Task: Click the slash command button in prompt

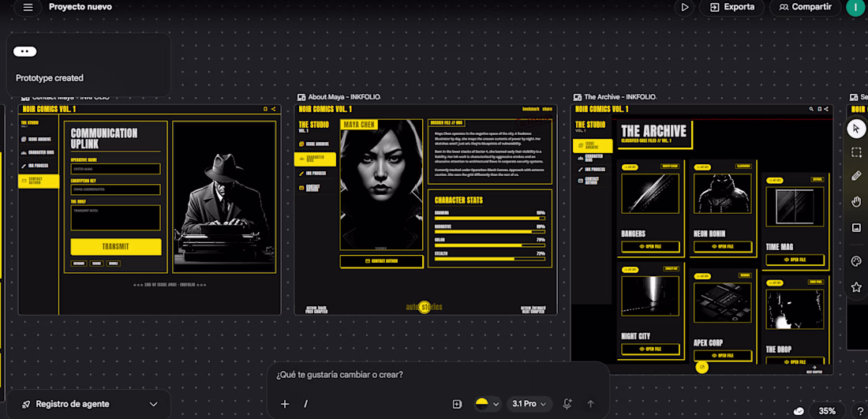Action: pyautogui.click(x=305, y=404)
